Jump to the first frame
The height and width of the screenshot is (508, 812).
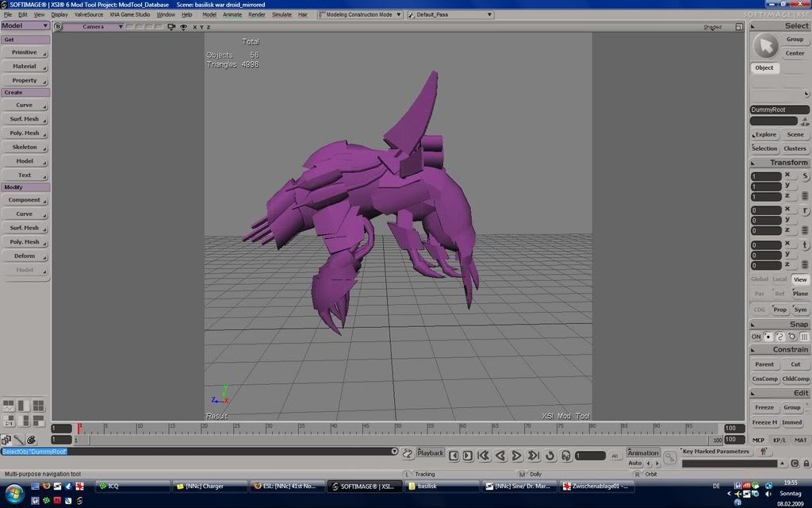[x=484, y=456]
